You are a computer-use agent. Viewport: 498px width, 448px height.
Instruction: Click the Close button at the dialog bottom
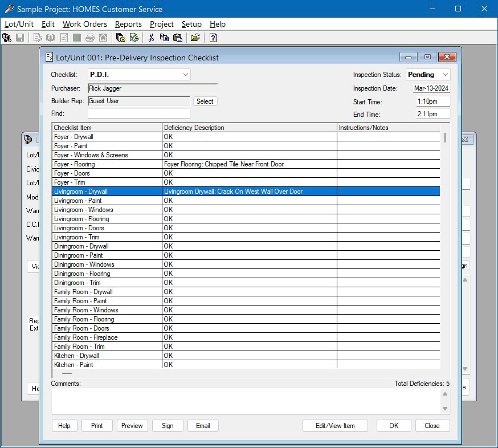tap(432, 426)
